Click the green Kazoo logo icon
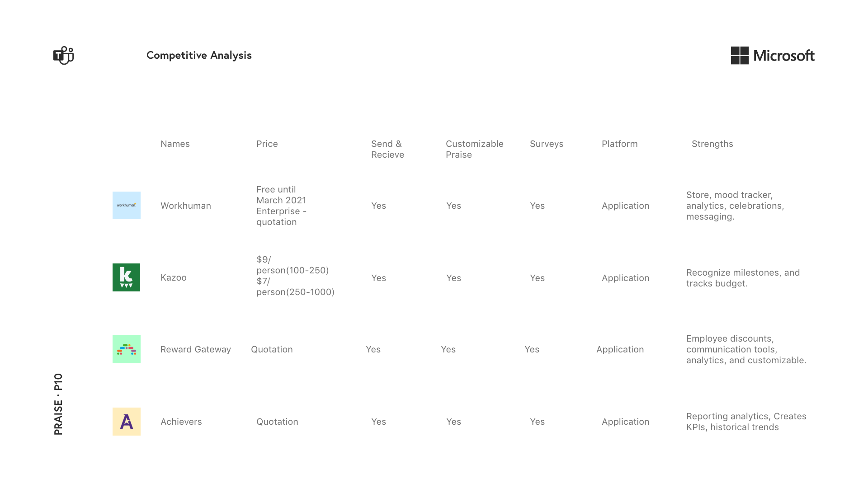This screenshot has width=868, height=488. coord(127,277)
